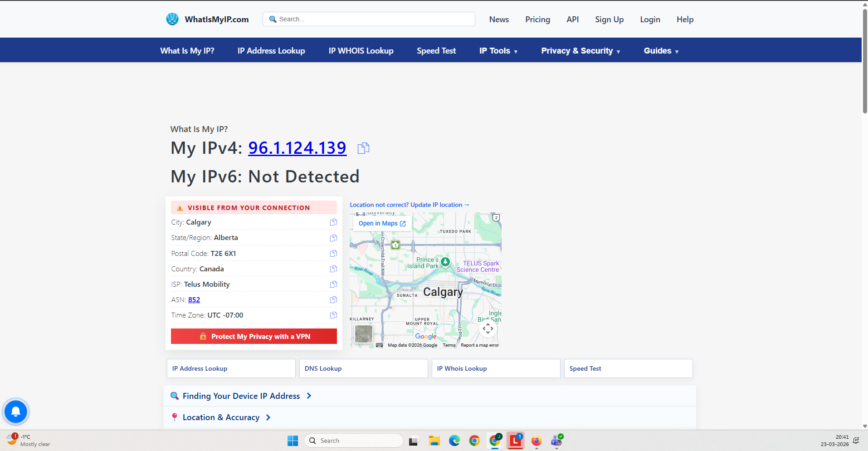Viewport: 868px width, 451px height.
Task: Copy the ISP Telus Mobility value
Action: pos(333,284)
